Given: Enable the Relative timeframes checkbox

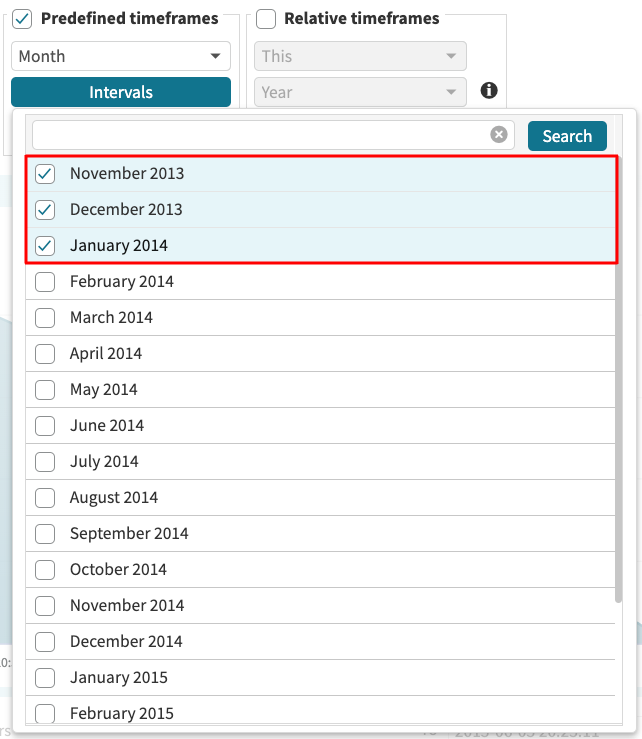Looking at the screenshot, I should point(267,19).
